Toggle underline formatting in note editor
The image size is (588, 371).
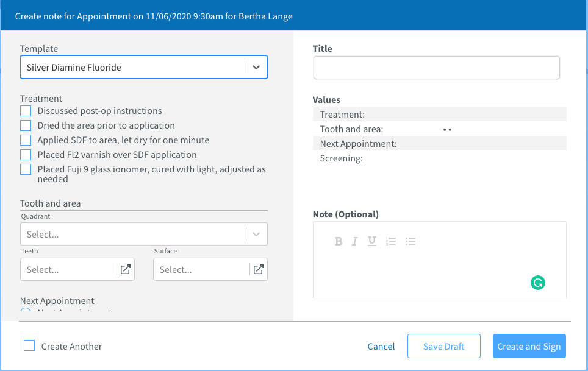[371, 241]
